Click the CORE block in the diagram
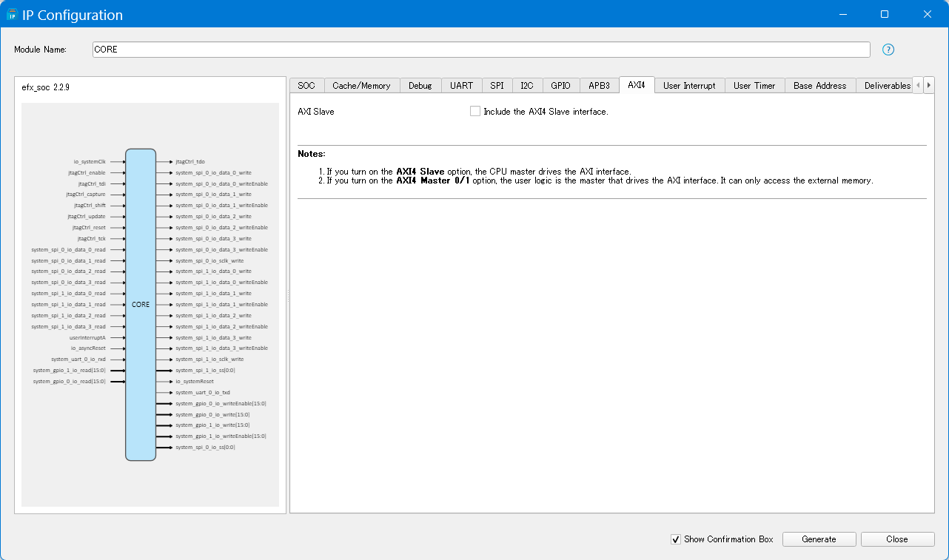The width and height of the screenshot is (949, 560). pos(141,305)
